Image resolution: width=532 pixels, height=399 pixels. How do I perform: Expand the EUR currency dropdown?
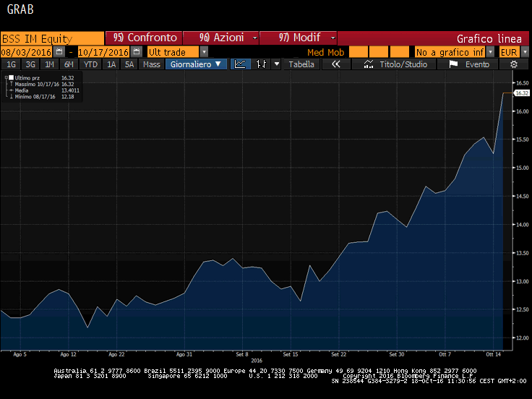click(525, 52)
